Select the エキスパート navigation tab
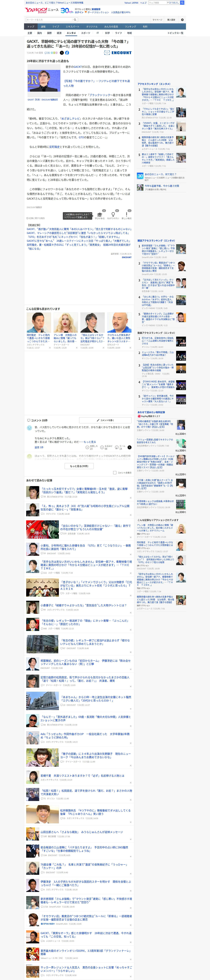Viewport: 210px width, 980px height. pos(72,27)
